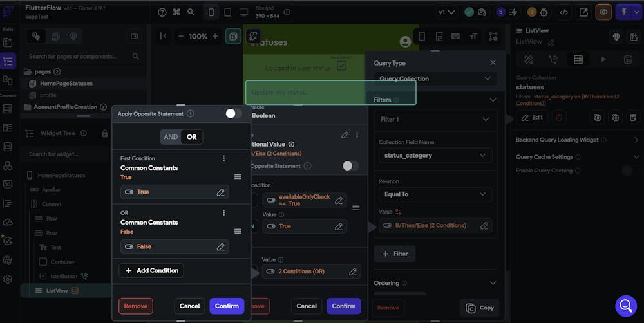Click the open in new window icon
Image resolution: width=644 pixels, height=323 pixels.
click(x=583, y=12)
